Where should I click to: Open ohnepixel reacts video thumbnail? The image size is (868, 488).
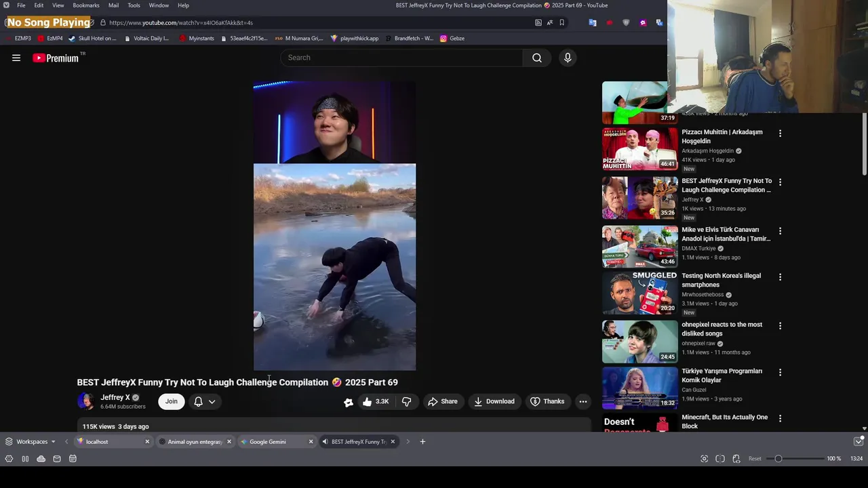pos(639,342)
